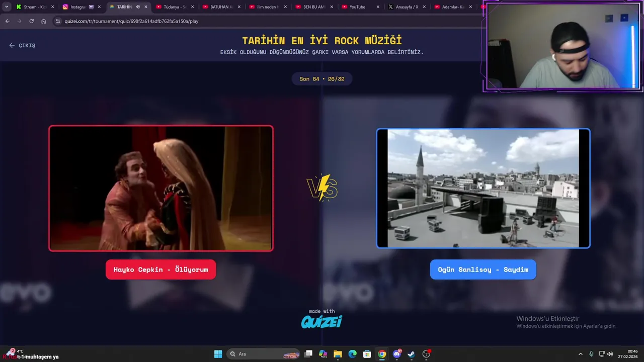Vote for Ogün Sanlısoy - Saydım button

(483, 269)
